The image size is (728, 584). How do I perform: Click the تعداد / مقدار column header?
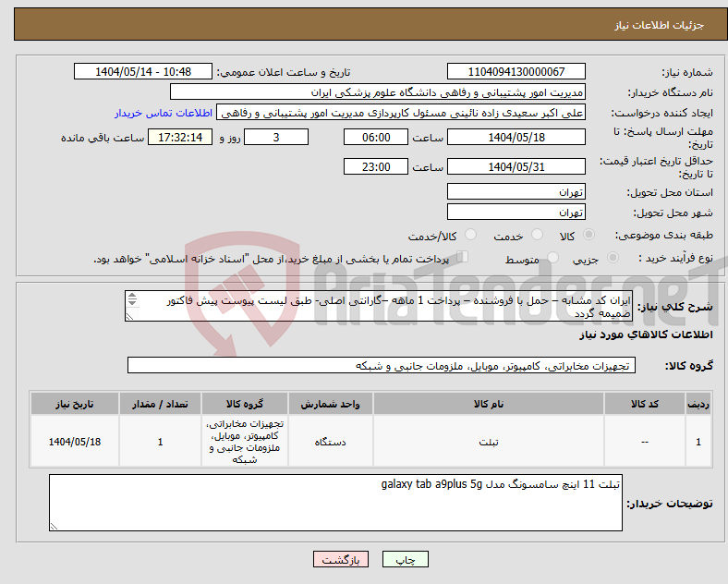(160, 404)
